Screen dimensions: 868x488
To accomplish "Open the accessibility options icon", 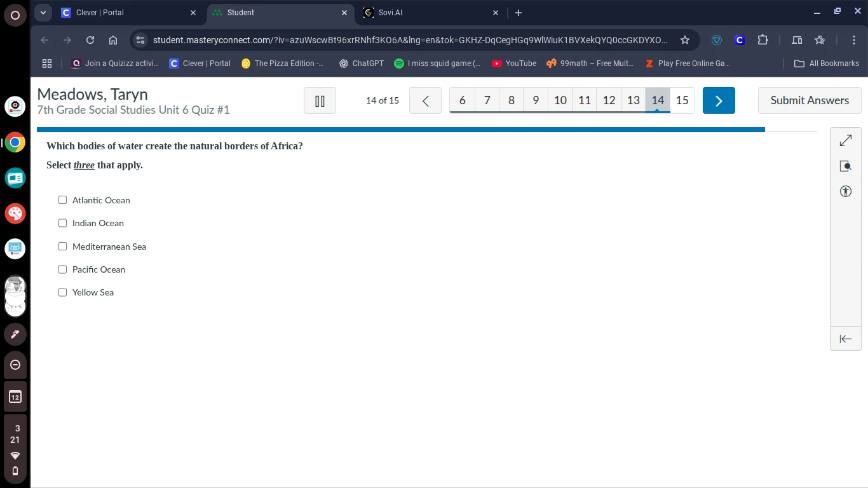I will coord(845,191).
